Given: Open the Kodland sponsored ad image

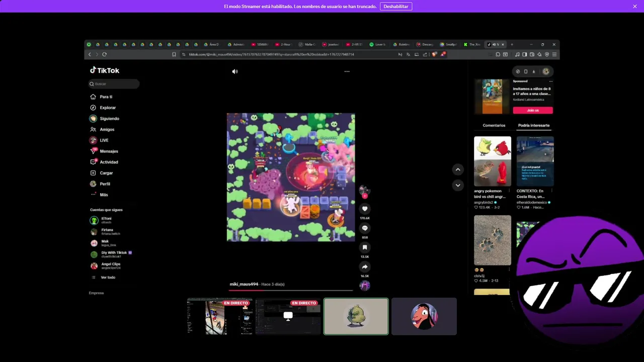Looking at the screenshot, I should click(x=492, y=97).
